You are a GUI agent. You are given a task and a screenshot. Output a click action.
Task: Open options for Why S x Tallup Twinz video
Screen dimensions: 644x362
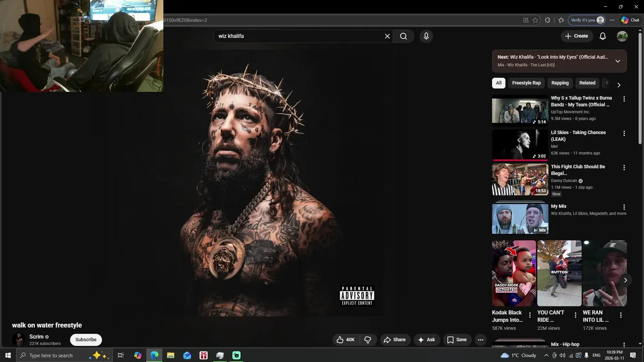624,99
